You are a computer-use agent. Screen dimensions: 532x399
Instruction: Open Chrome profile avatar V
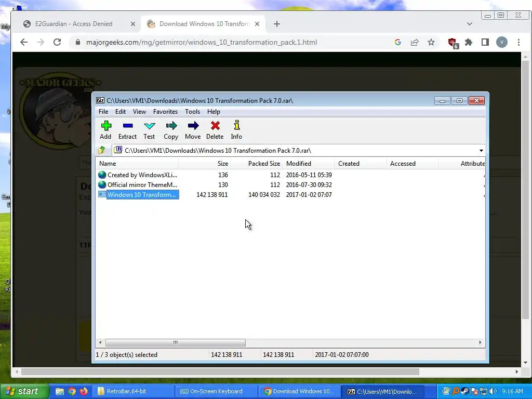tap(502, 42)
